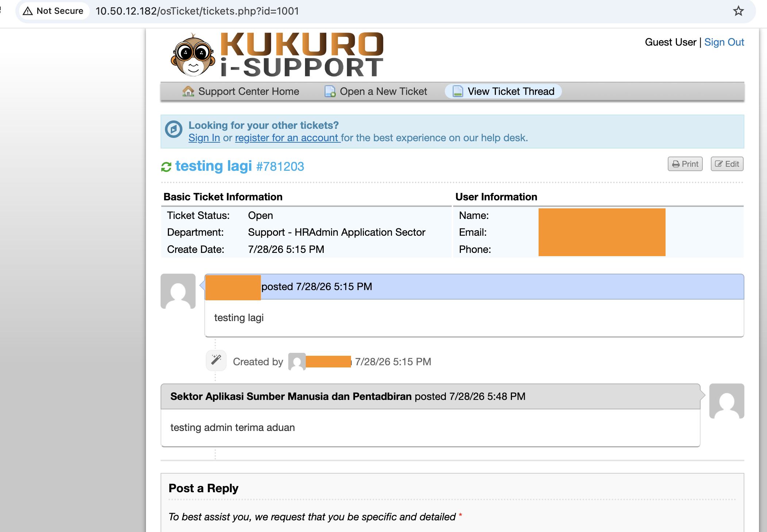Viewport: 767px width, 532px height.
Task: Open the register for an account link
Action: (x=288, y=138)
